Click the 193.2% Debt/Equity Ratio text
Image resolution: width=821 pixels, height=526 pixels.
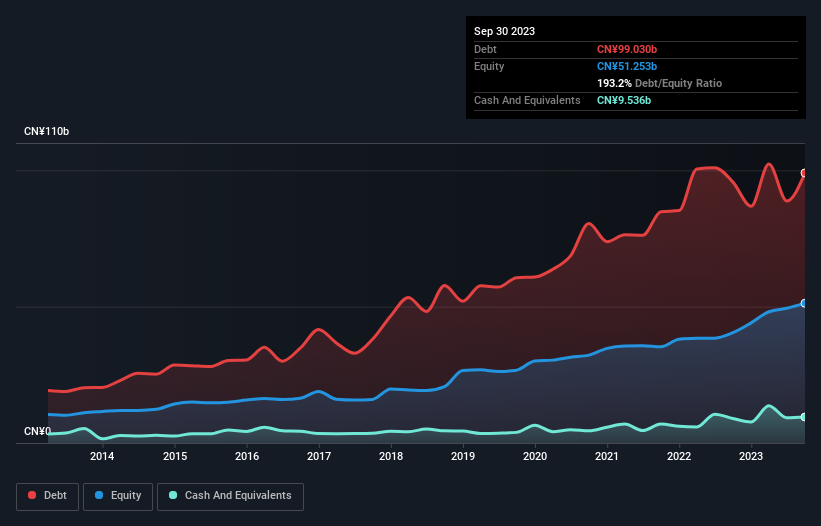pos(659,83)
